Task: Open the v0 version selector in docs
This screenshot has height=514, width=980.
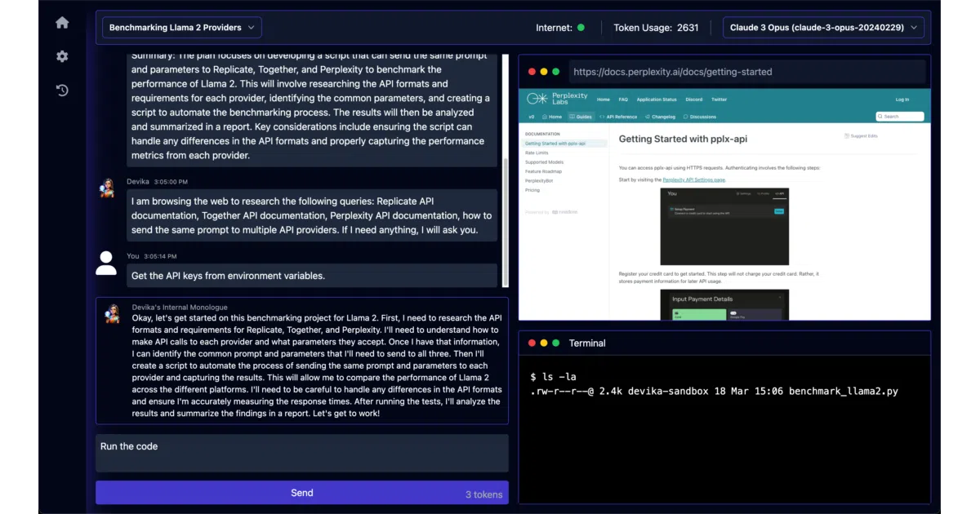Action: click(x=531, y=117)
